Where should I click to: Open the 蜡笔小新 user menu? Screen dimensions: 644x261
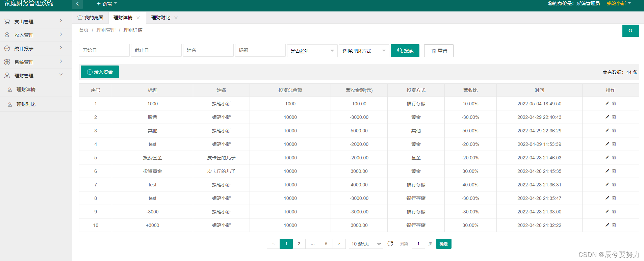619,3
